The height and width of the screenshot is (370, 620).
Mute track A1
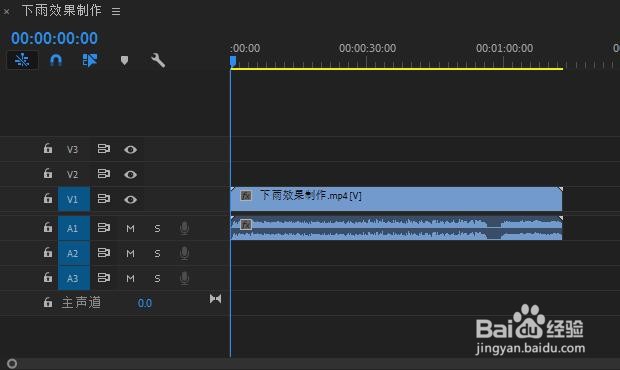coord(130,228)
